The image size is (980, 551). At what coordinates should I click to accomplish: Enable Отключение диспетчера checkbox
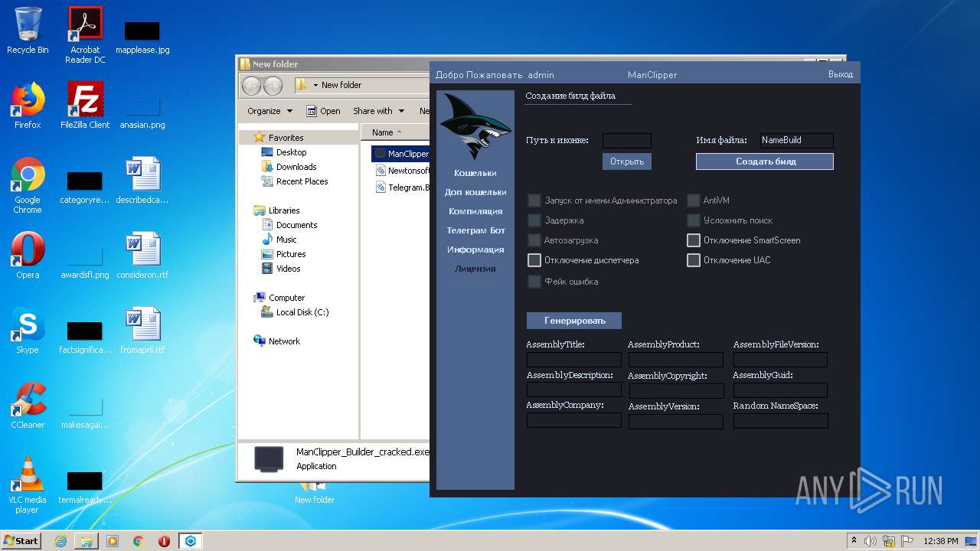(x=534, y=260)
